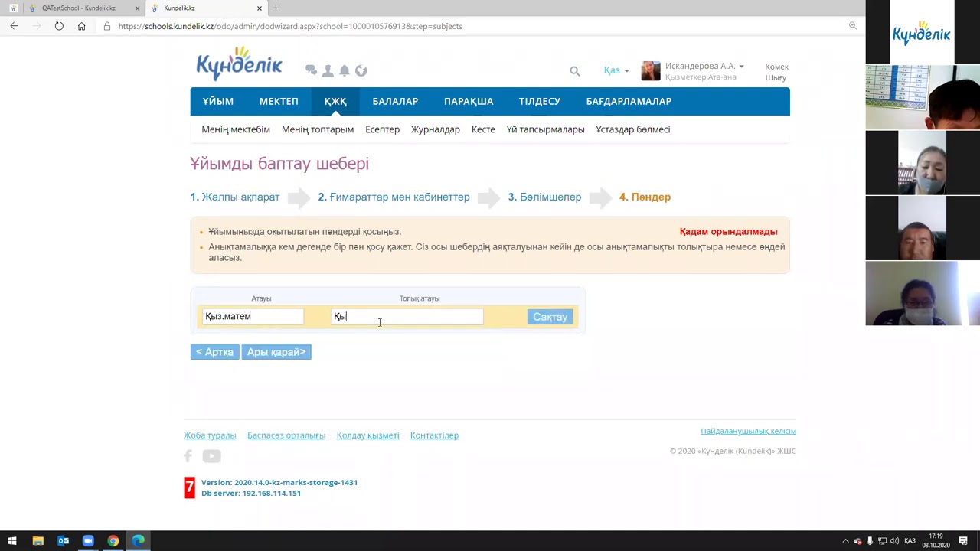Open the БАЛАЛАР main menu item

395,101
